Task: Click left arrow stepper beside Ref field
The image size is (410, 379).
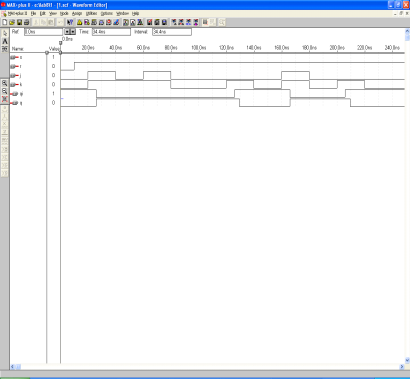Action: pyautogui.click(x=67, y=32)
